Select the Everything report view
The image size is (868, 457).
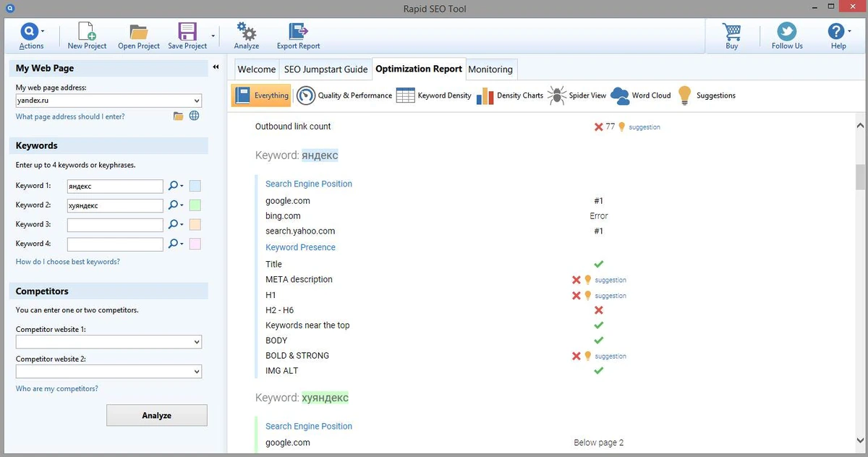coord(261,95)
